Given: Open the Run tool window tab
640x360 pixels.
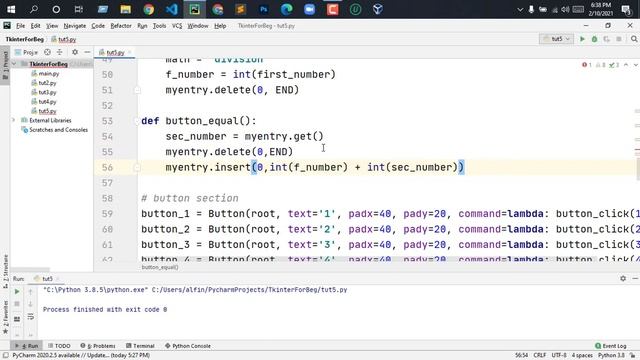Looking at the screenshot, I should coord(26,346).
